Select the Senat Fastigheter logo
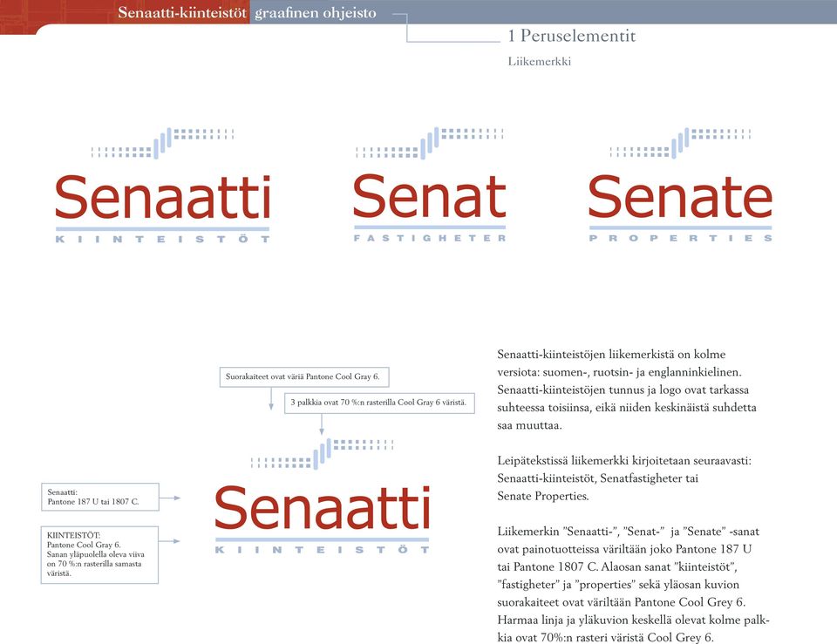This screenshot has width=837, height=644. click(x=430, y=185)
